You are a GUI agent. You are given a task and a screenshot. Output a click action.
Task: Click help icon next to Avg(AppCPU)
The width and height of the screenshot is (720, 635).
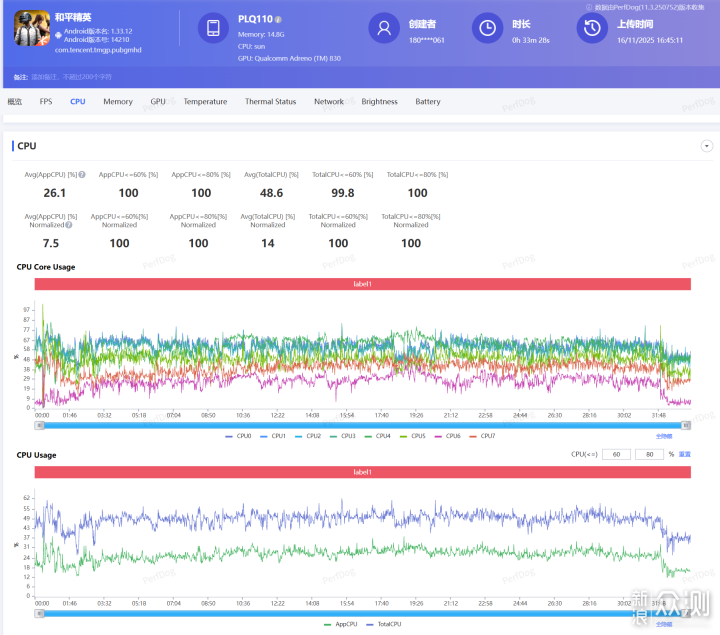pos(82,175)
